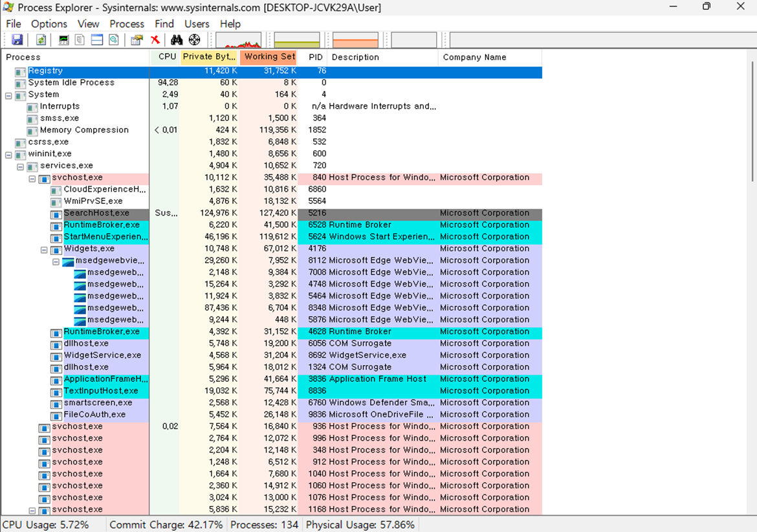Click the Widgets.exe process icon

56,250
